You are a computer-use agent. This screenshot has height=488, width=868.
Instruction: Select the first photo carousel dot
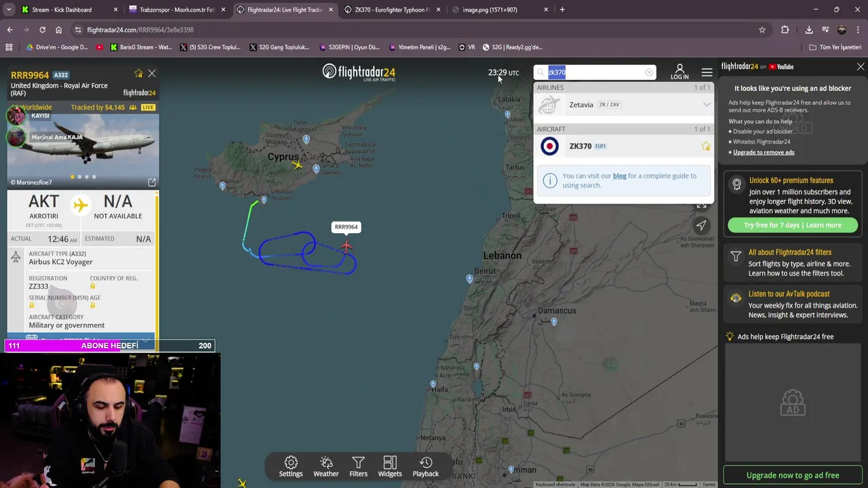pos(72,177)
